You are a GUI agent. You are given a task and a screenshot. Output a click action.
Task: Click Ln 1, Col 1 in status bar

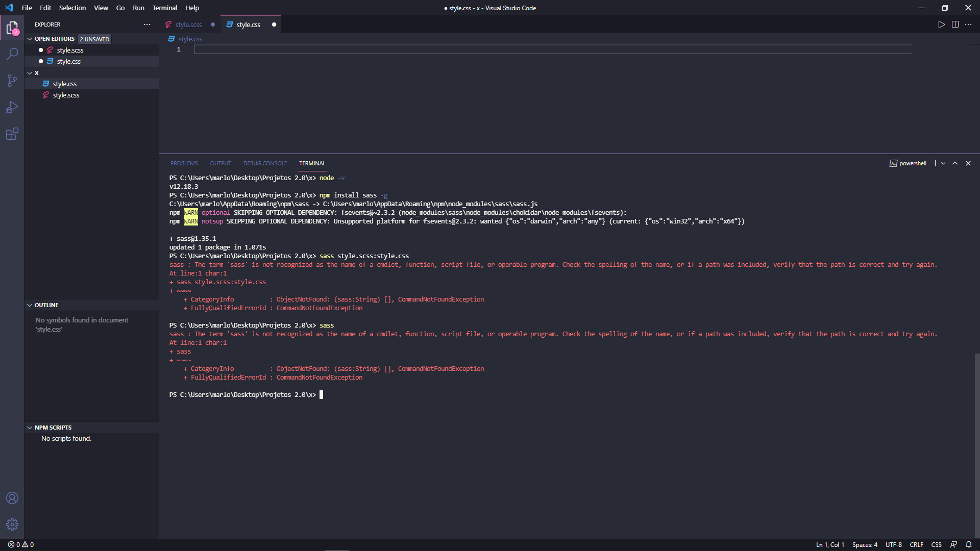pos(830,544)
